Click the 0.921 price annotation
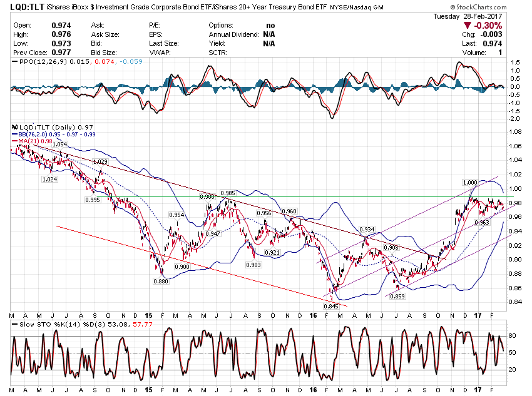The height and width of the screenshot is (396, 532). coord(272,253)
